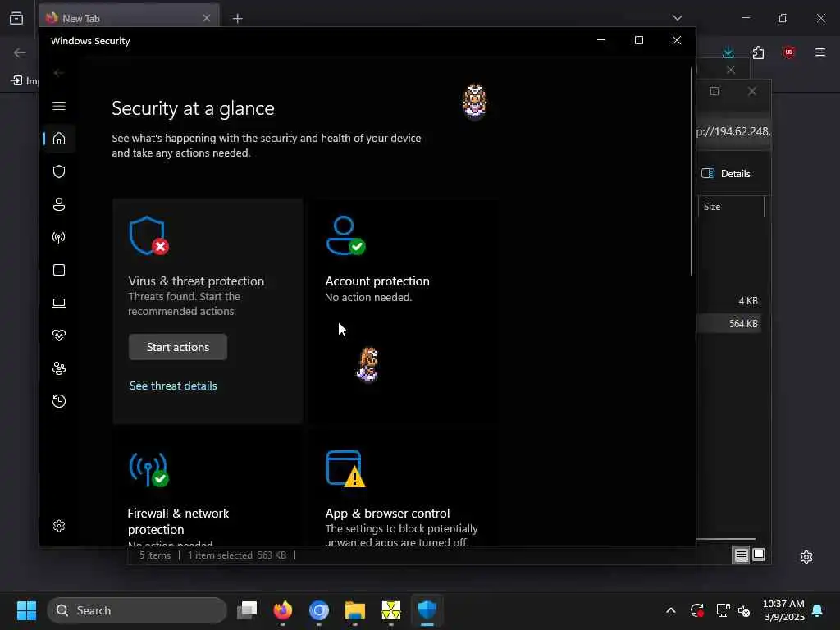Viewport: 840px width, 630px height.
Task: Click the taskbar Search box
Action: coord(137,610)
